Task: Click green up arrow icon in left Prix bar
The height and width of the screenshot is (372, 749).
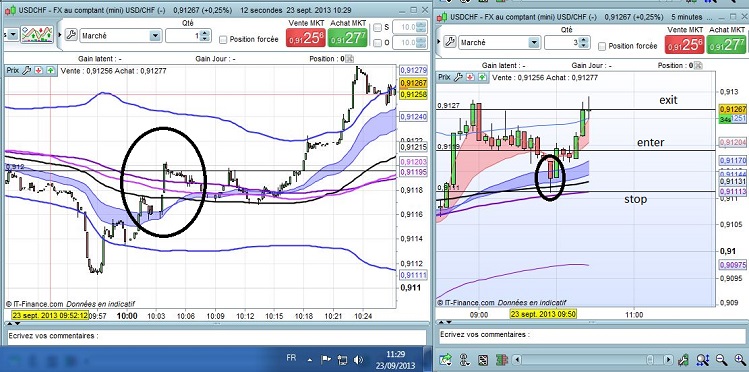Action: pyautogui.click(x=50, y=70)
